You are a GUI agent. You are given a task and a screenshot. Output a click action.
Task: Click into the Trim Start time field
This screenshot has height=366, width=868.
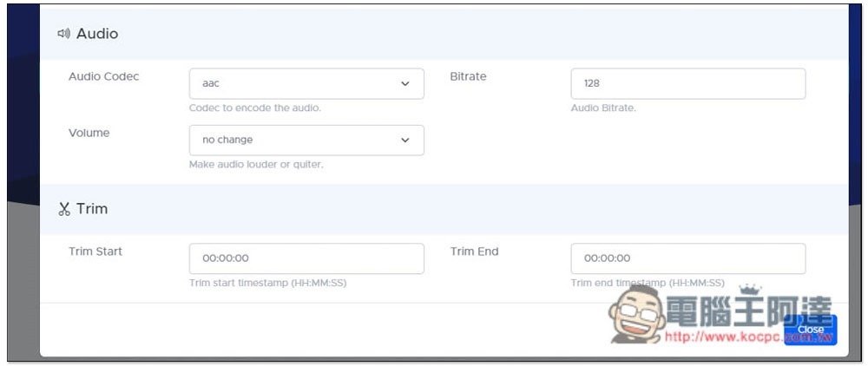[x=306, y=258]
